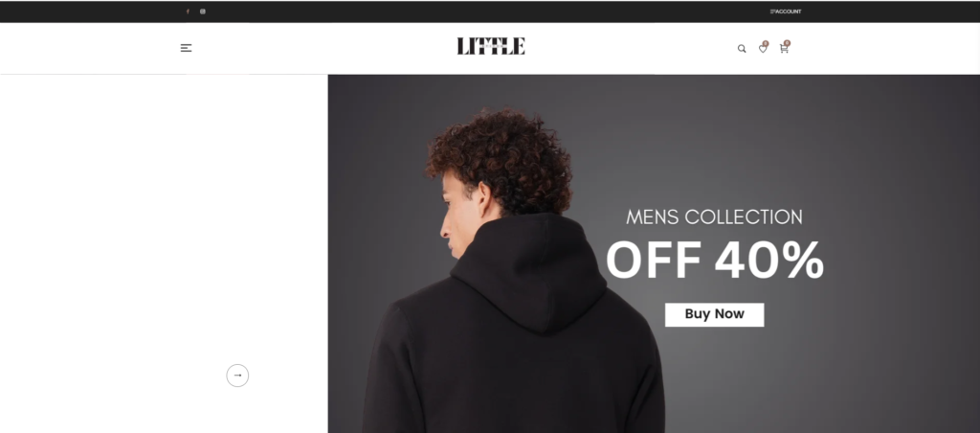Open the shopping cart icon
Image resolution: width=980 pixels, height=433 pixels.
[x=784, y=48]
